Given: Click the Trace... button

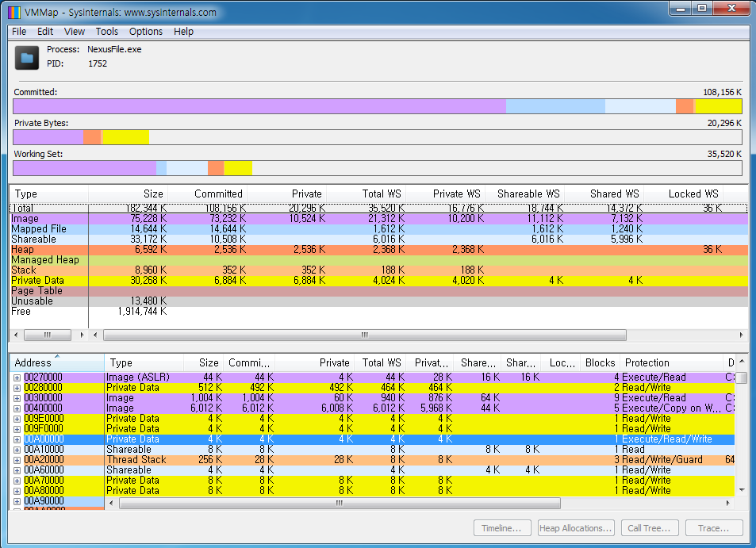Looking at the screenshot, I should (x=714, y=527).
